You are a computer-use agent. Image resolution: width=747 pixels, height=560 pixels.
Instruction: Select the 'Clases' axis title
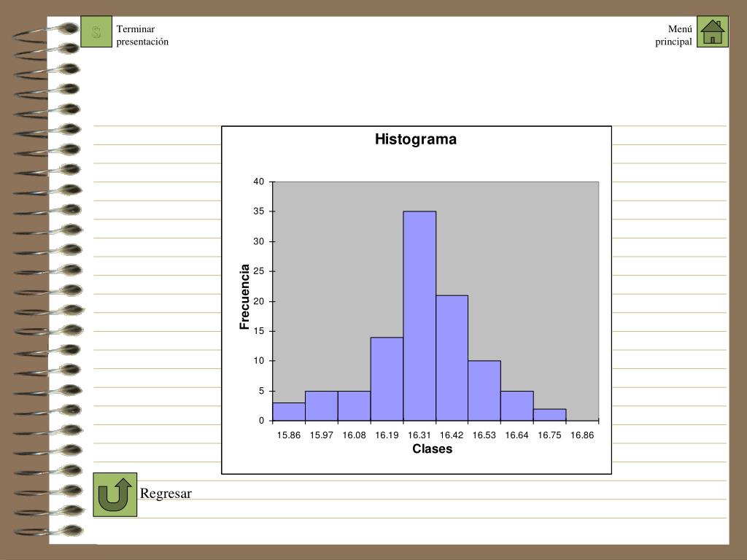(x=432, y=448)
